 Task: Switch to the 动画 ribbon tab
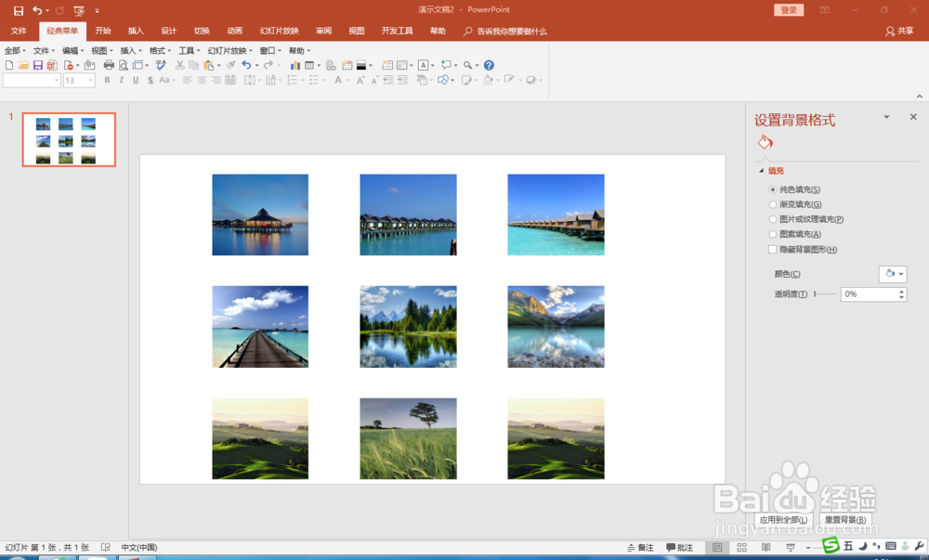point(235,31)
